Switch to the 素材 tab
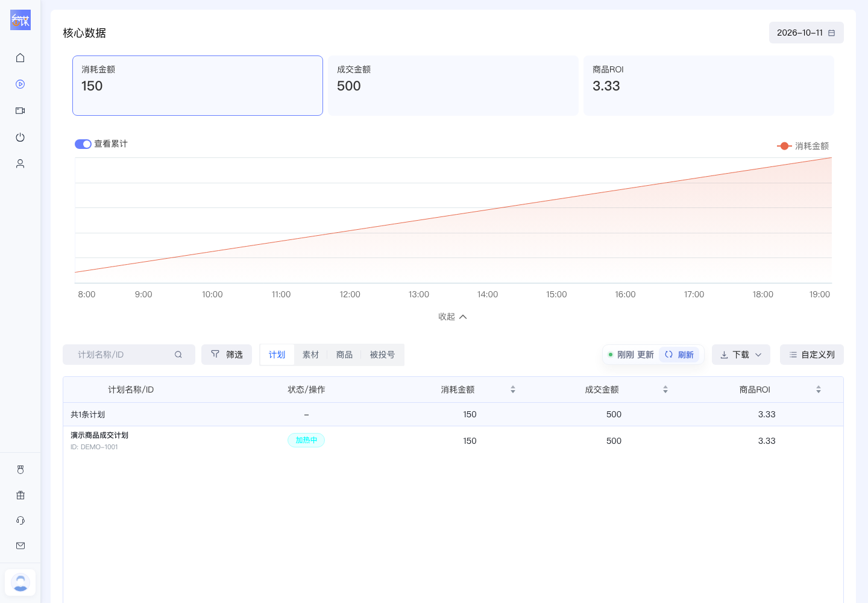868x603 pixels. [310, 355]
